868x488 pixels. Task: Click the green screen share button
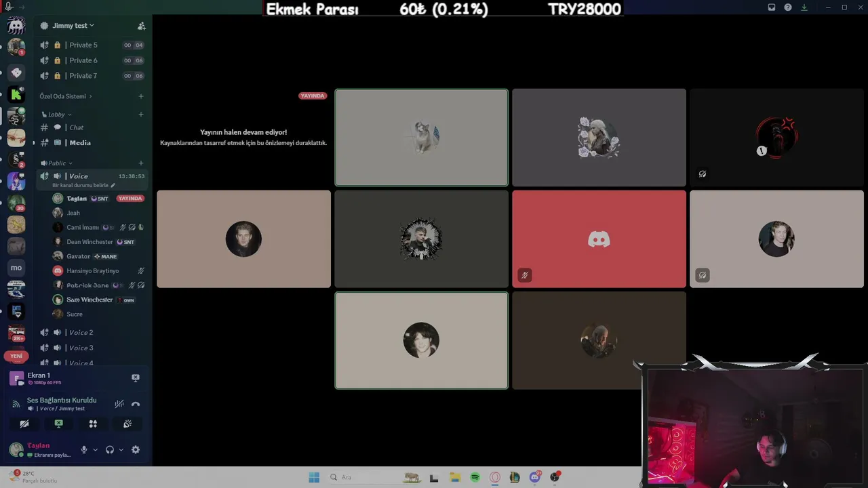pyautogui.click(x=58, y=424)
